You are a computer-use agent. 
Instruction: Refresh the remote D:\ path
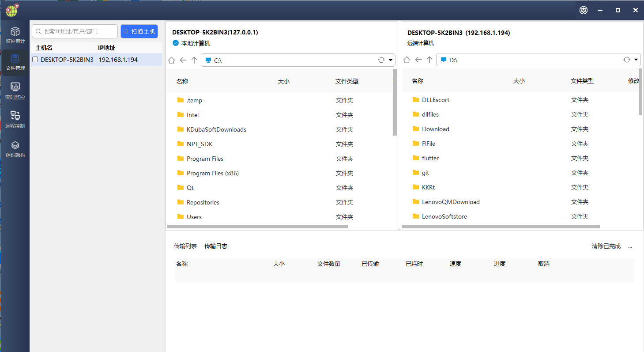626,60
